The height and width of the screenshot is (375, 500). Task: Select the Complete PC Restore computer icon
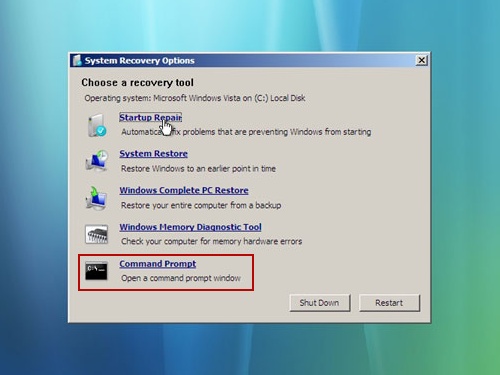pyautogui.click(x=96, y=198)
